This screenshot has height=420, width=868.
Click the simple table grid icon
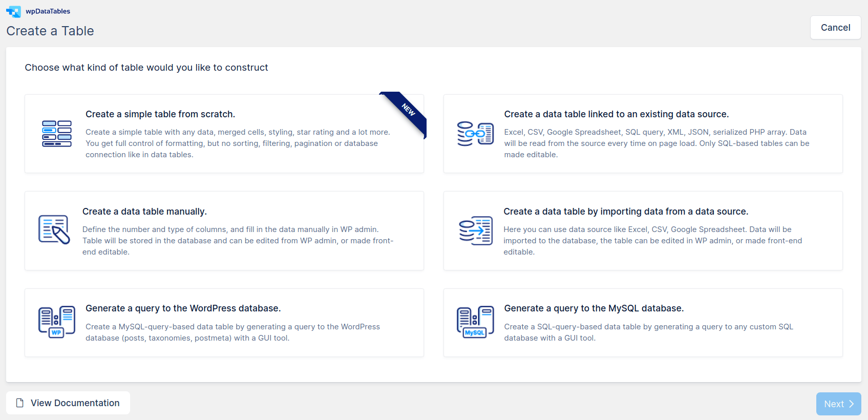[x=57, y=134]
